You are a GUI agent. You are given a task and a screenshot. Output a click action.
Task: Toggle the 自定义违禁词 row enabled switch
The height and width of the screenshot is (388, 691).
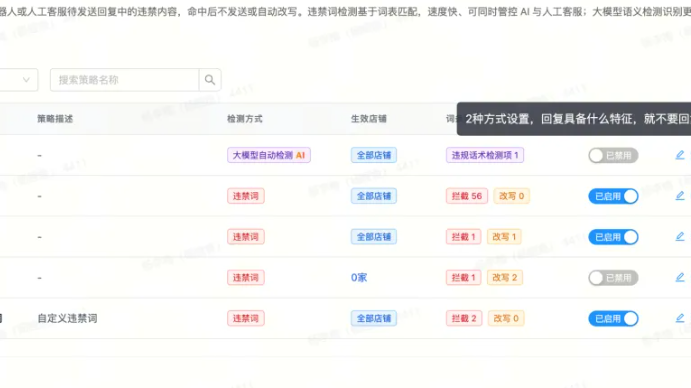tap(613, 318)
